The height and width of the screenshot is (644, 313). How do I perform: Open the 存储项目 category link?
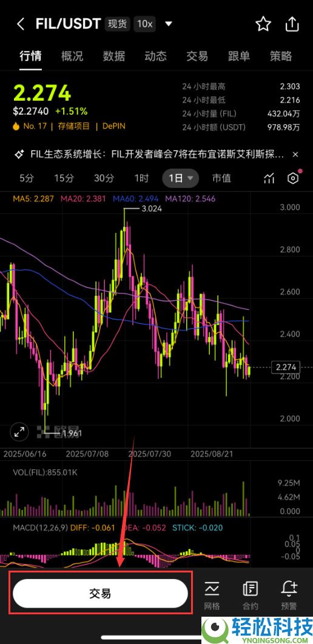[x=73, y=126]
